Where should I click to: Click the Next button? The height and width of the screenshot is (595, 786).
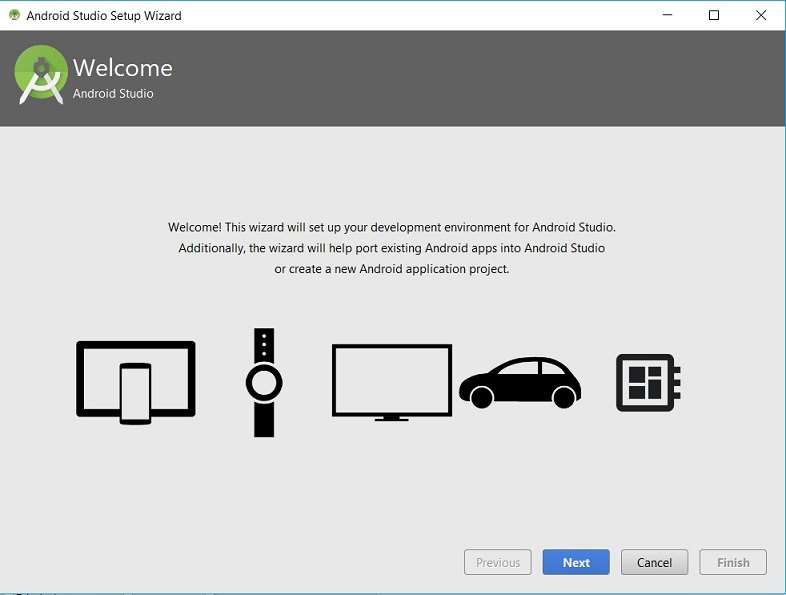(576, 562)
